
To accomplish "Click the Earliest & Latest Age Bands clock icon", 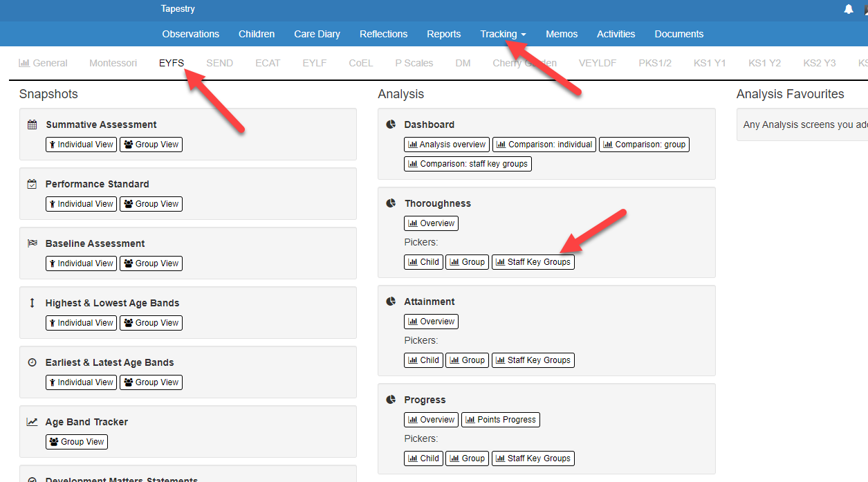I will pos(32,362).
